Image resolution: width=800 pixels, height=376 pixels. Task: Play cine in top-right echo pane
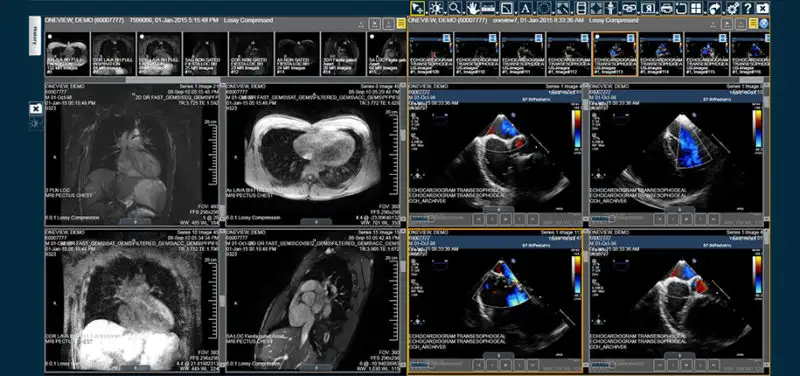(686, 219)
